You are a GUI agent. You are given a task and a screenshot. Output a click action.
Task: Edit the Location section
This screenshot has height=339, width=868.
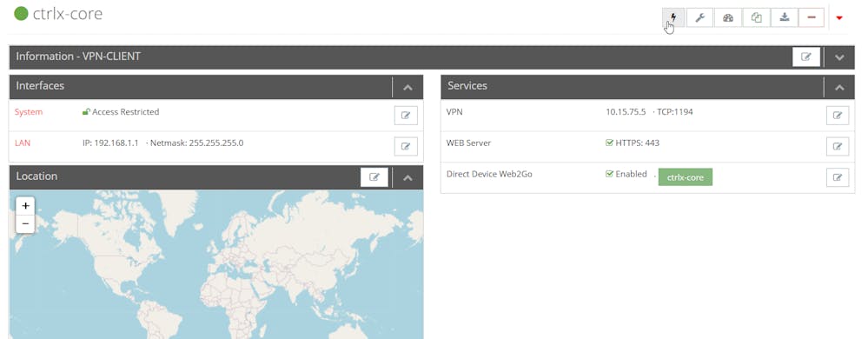[374, 176]
